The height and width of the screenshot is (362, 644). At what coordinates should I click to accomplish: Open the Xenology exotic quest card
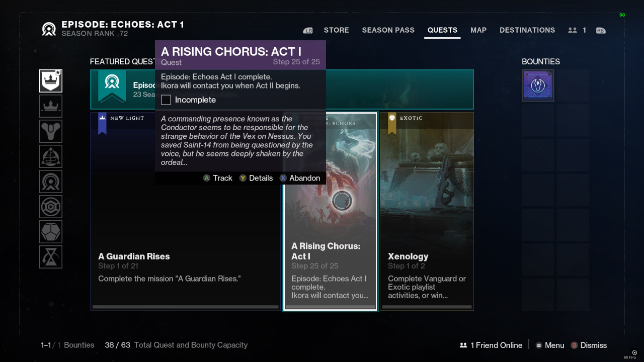click(427, 211)
